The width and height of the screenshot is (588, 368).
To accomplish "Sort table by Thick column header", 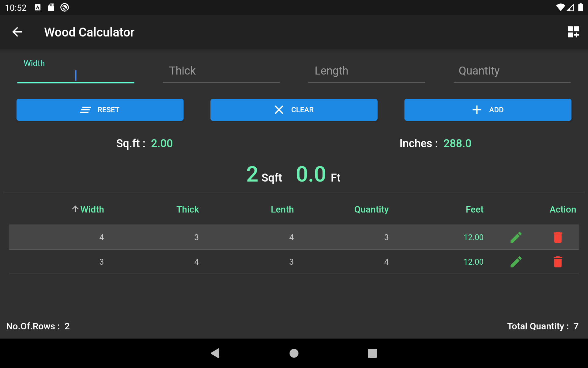I will pos(187,209).
